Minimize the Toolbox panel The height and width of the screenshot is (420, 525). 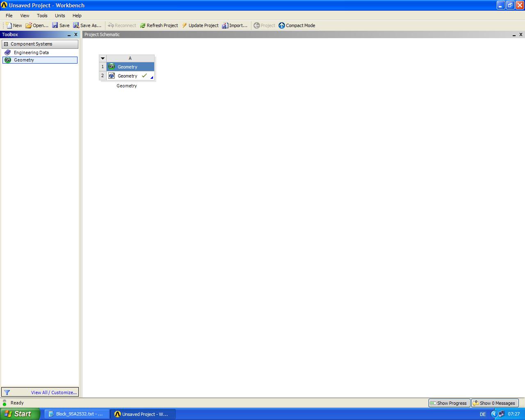click(x=69, y=35)
